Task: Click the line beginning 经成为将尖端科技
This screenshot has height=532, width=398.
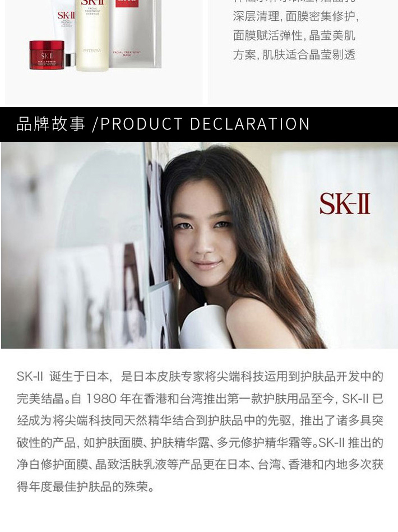Action: [x=200, y=420]
